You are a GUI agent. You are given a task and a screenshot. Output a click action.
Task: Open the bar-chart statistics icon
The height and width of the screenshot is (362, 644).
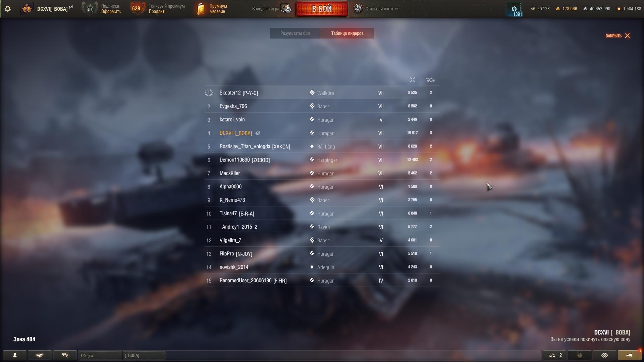point(580,355)
